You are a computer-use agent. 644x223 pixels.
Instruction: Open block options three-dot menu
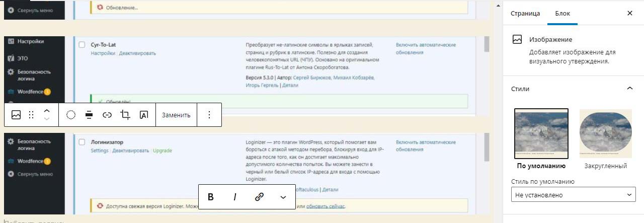tap(209, 115)
